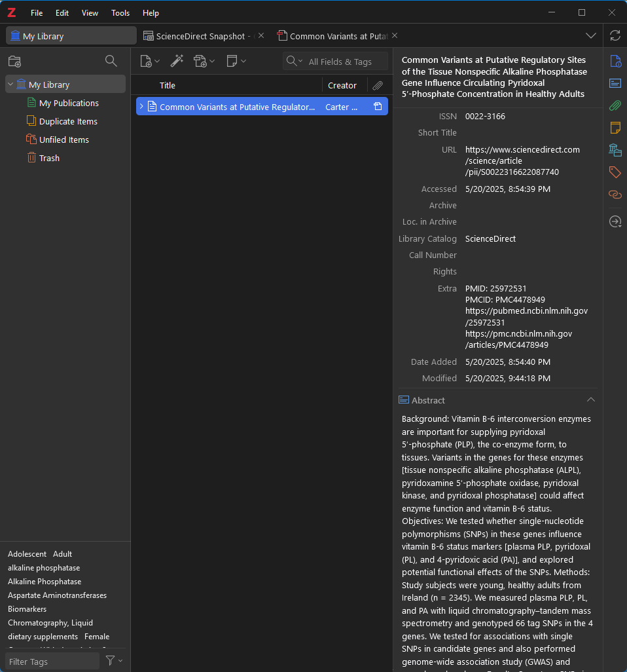Viewport: 627px width, 672px height.
Task: Close the ScienceDirect Snapshot tab
Action: pyautogui.click(x=261, y=35)
